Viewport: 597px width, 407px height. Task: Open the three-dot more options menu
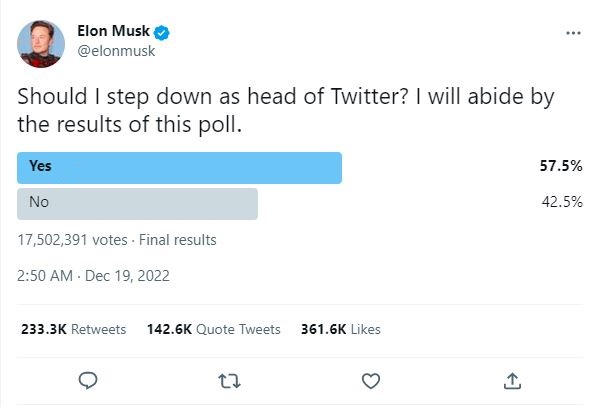pyautogui.click(x=573, y=33)
